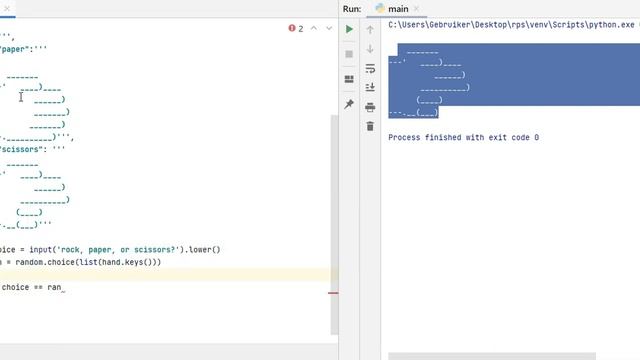Restore layout icon in Run panel

point(349,79)
